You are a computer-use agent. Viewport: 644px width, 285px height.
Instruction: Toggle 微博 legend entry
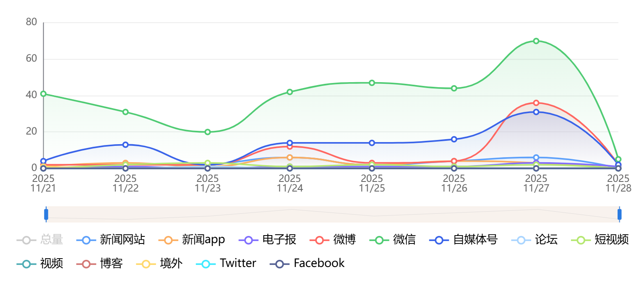[x=333, y=240]
